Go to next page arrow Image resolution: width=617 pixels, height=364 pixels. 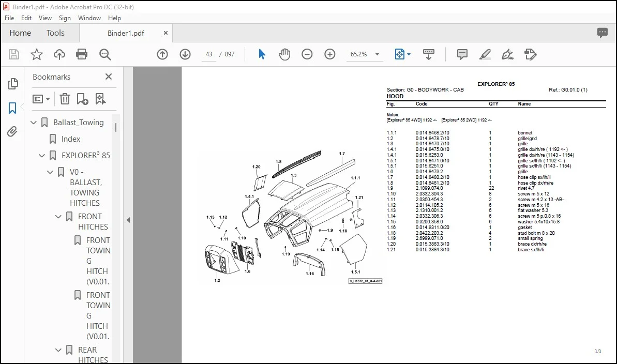point(185,54)
